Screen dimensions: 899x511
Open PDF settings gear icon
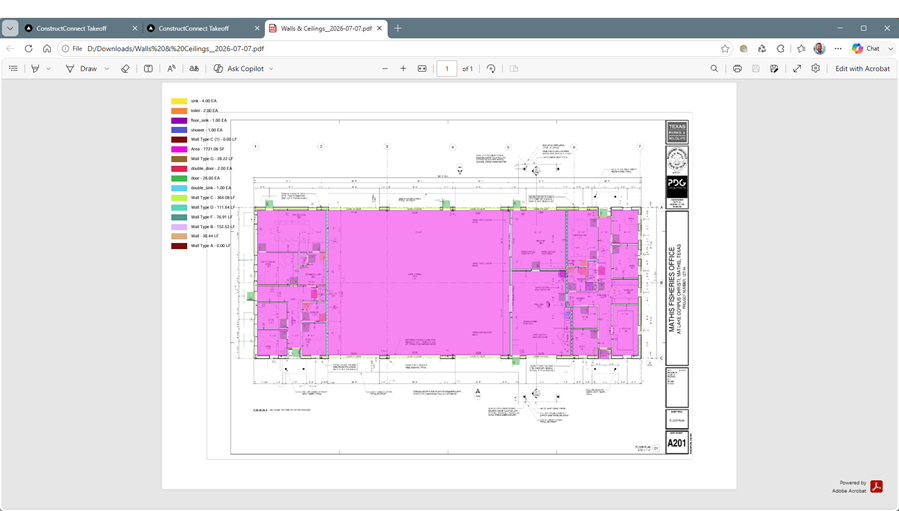click(815, 68)
